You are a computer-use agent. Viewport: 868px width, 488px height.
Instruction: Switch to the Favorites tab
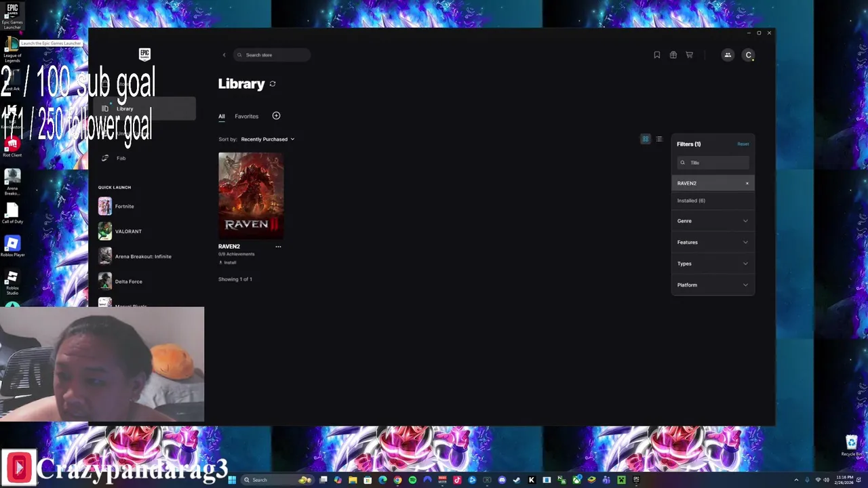(246, 116)
